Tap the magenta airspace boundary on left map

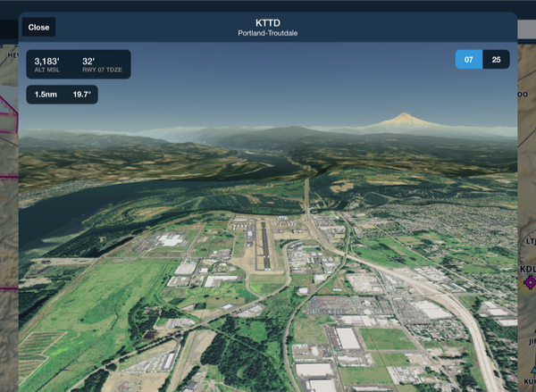pos(7,116)
